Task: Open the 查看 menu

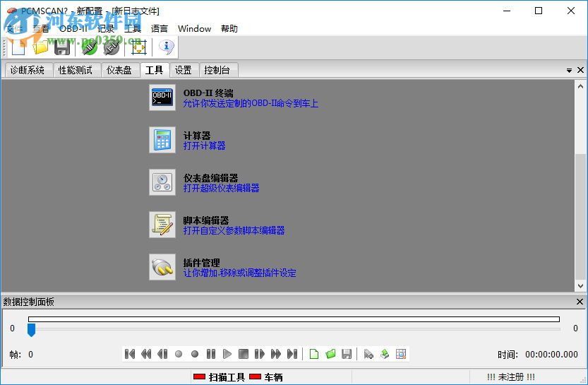Action: point(40,28)
